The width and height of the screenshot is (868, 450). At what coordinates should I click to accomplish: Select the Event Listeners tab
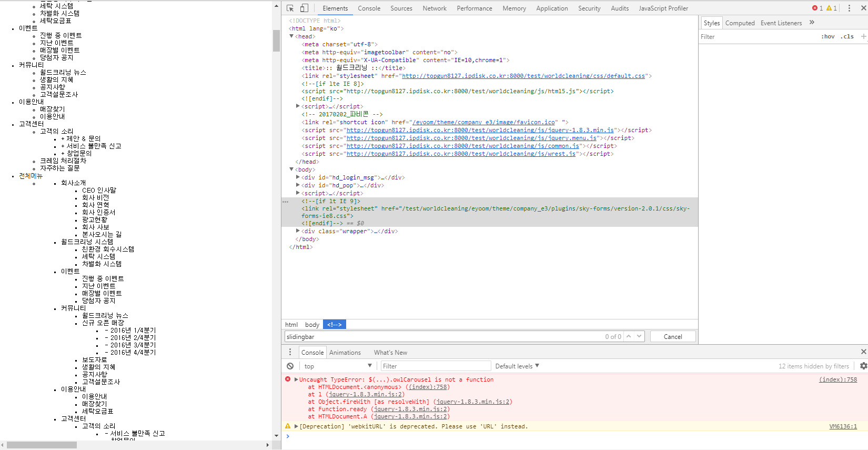(781, 23)
